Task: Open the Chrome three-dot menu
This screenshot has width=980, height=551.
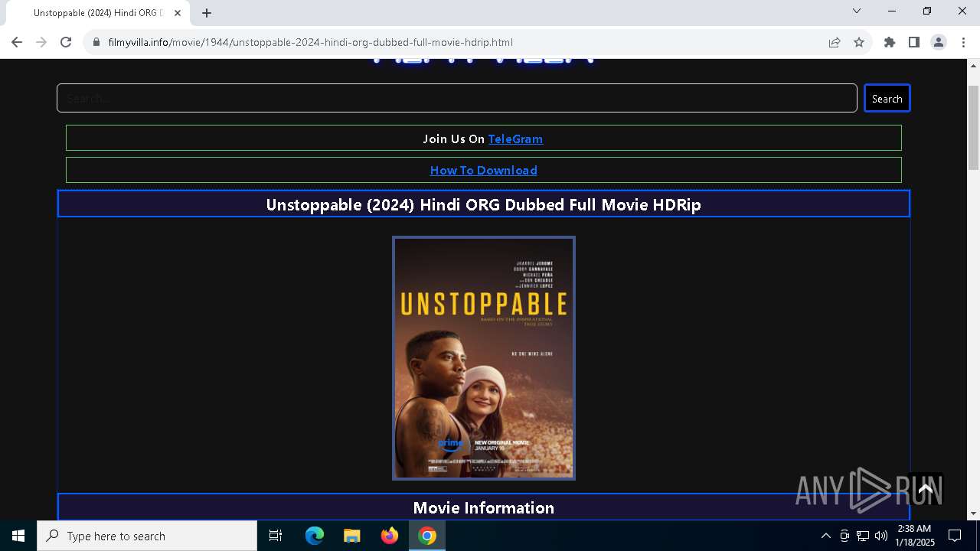Action: pyautogui.click(x=963, y=42)
